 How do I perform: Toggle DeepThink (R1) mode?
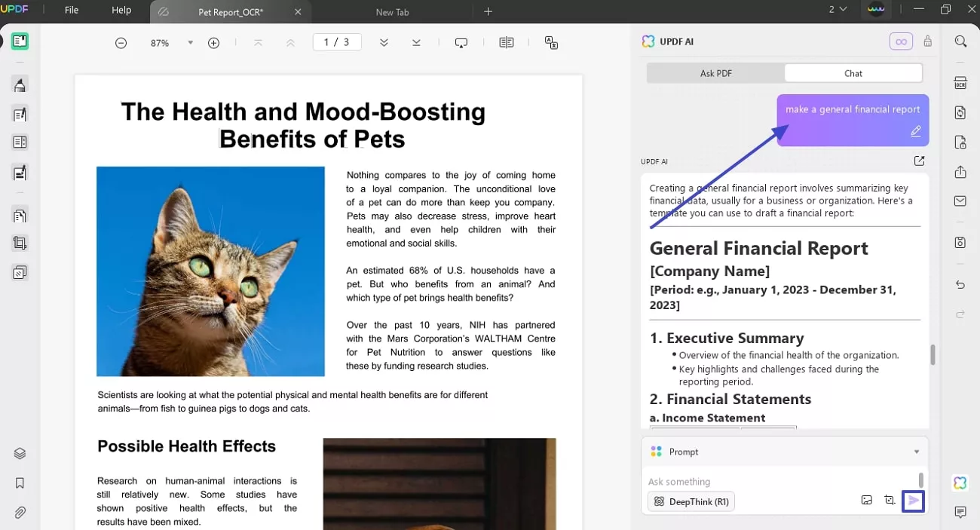pos(691,501)
